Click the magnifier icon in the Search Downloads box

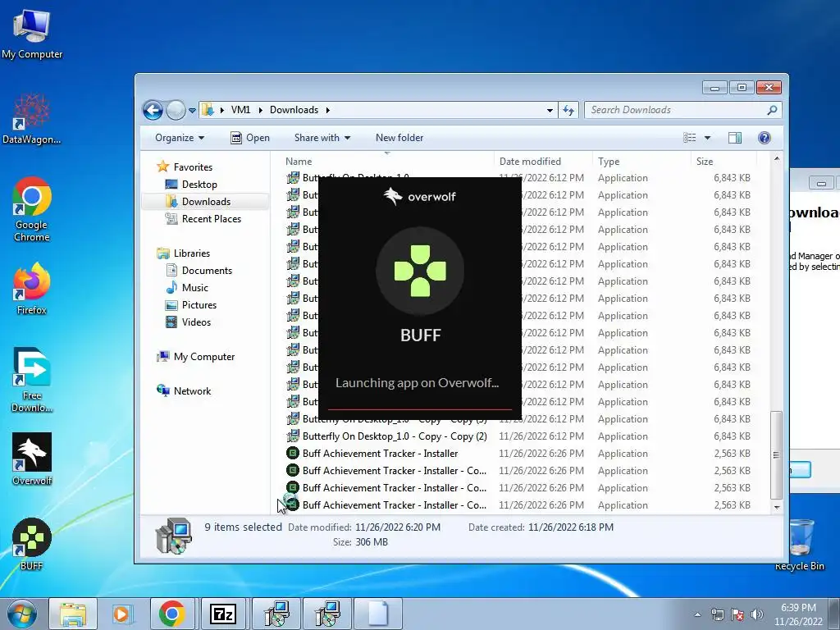click(x=772, y=110)
